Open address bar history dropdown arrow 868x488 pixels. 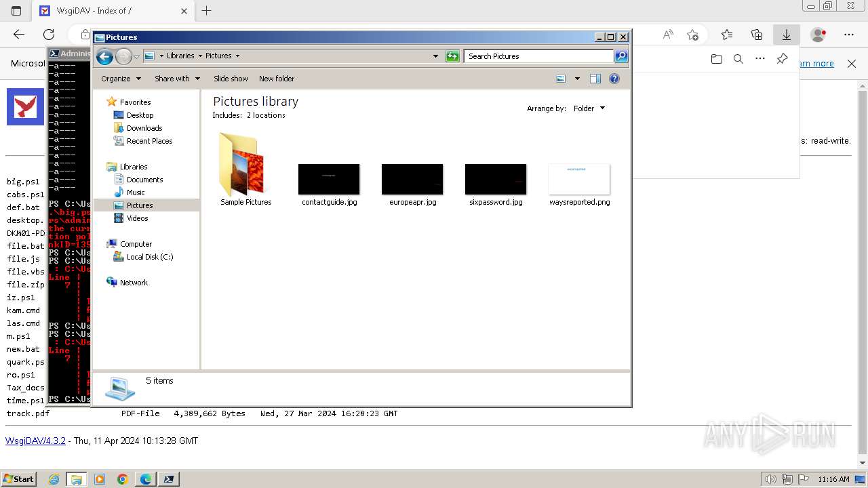coord(435,56)
